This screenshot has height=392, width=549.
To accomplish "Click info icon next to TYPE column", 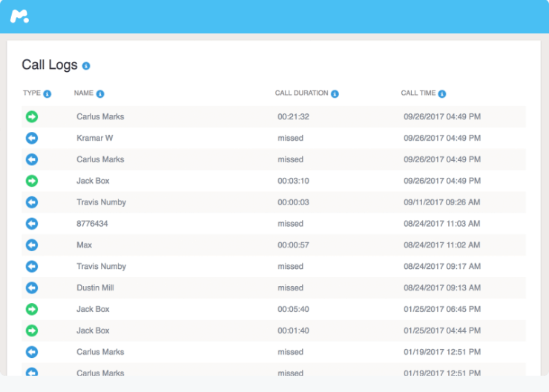I will [47, 94].
